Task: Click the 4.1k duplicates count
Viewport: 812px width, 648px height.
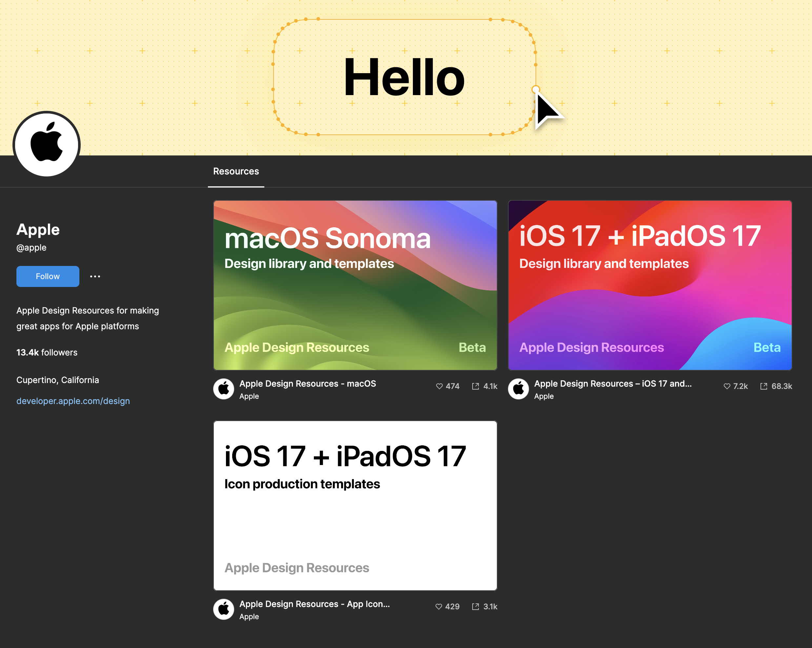Action: [490, 386]
